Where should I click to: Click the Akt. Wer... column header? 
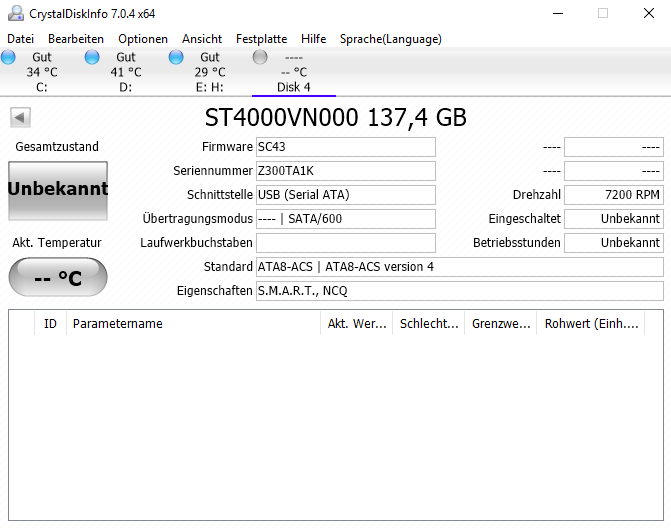pos(356,323)
